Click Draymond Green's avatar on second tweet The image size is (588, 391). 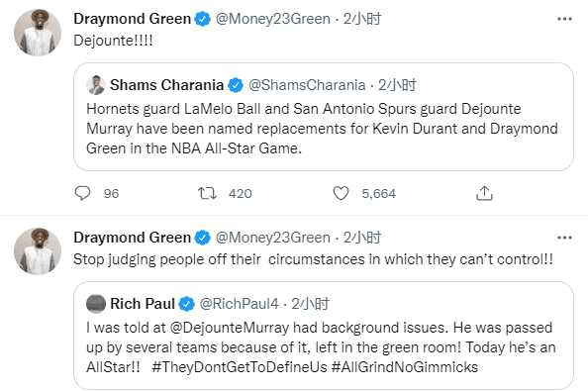38,251
